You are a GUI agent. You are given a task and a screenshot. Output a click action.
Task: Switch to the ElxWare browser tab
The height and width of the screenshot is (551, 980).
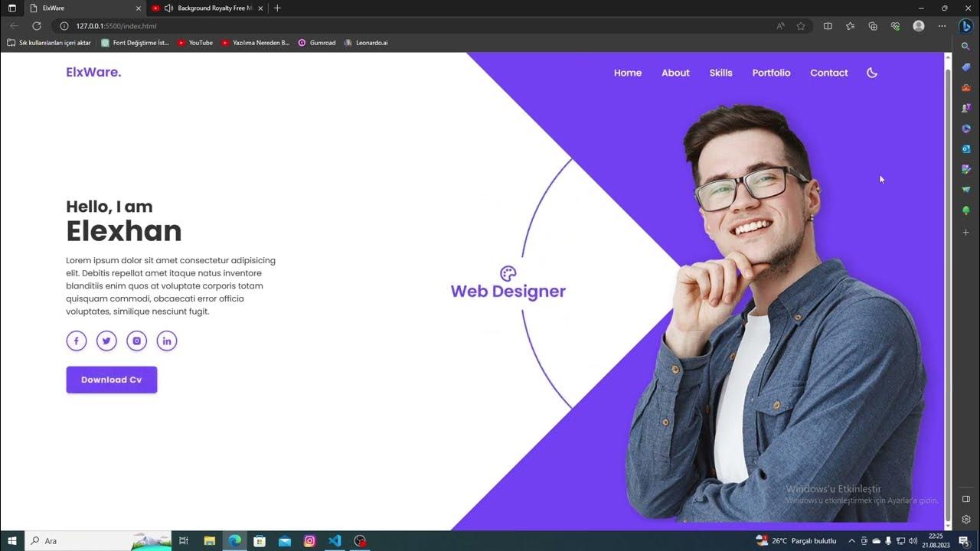click(x=84, y=8)
